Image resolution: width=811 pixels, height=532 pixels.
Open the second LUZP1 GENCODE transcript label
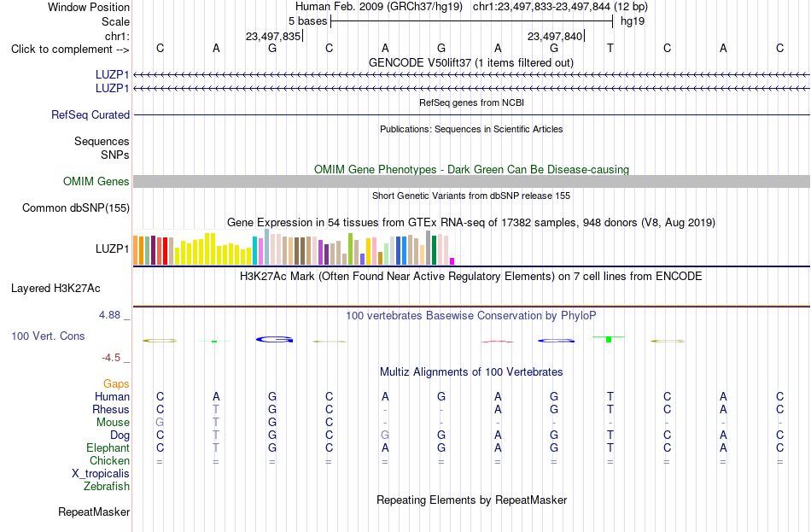(x=112, y=89)
